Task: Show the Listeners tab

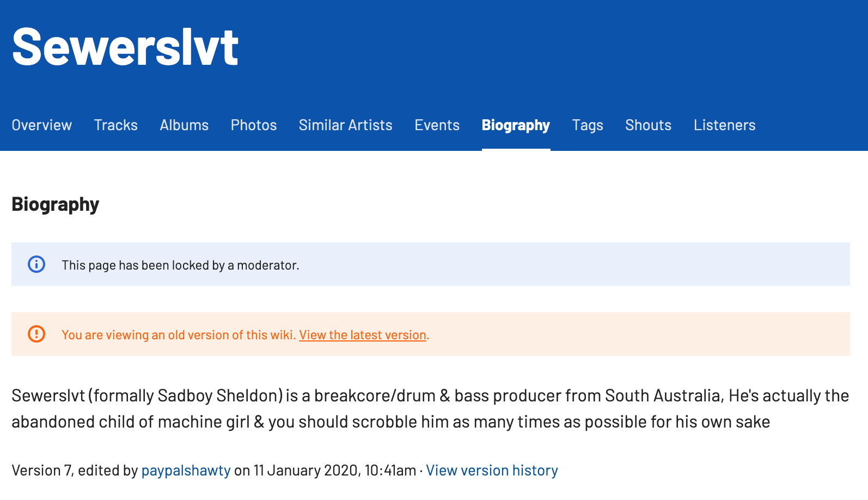Action: [725, 125]
